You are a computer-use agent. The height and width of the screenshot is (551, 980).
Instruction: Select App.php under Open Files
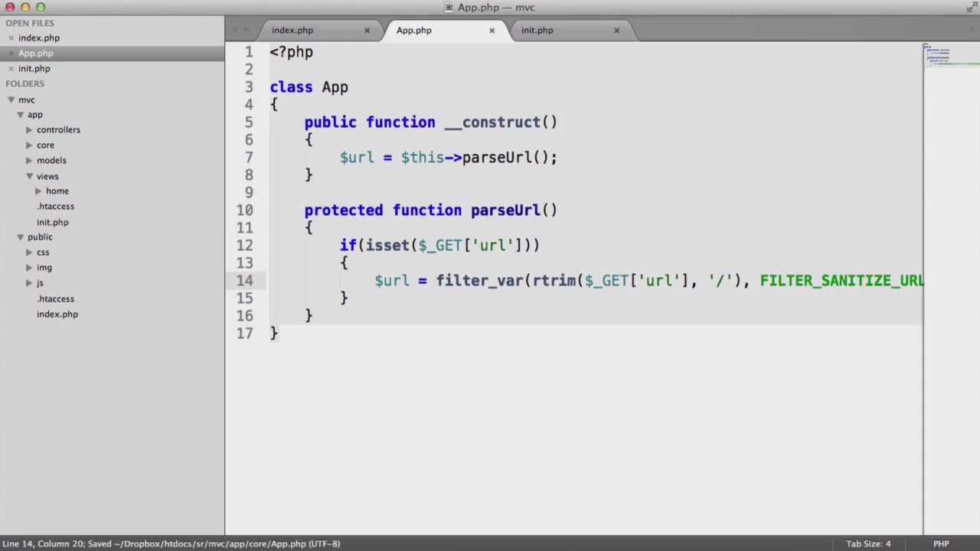[x=36, y=54]
